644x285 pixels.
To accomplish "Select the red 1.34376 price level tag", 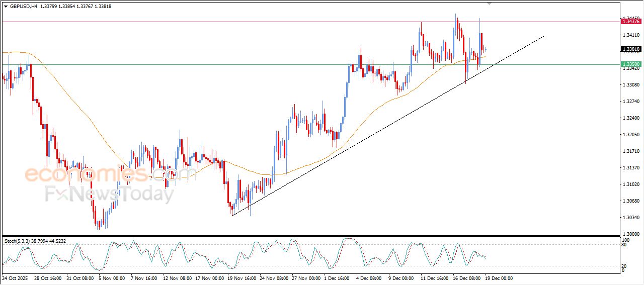I will (631, 21).
